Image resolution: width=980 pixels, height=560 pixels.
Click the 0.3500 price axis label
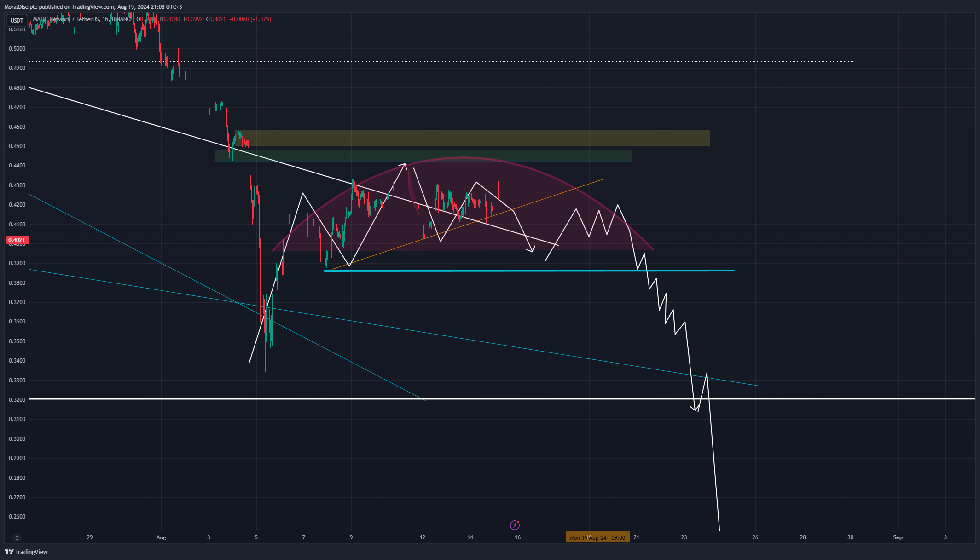click(17, 341)
